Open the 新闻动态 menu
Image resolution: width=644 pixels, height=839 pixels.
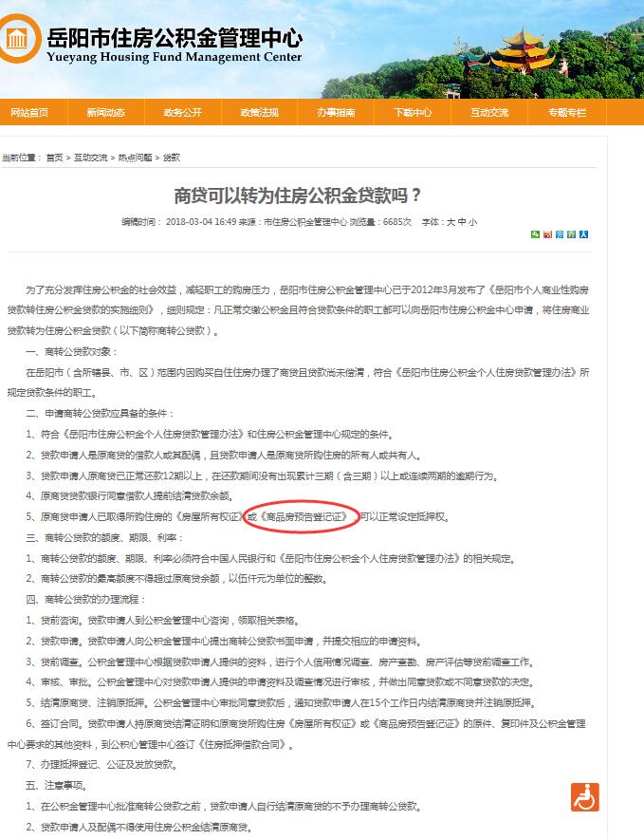pos(105,112)
